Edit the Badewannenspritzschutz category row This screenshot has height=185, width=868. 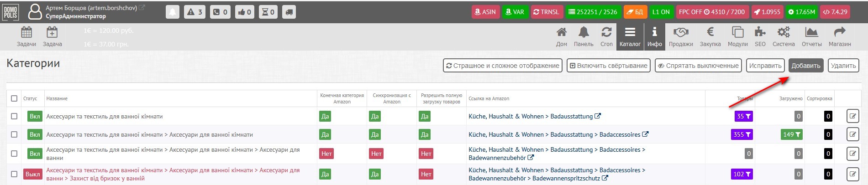pos(852,174)
